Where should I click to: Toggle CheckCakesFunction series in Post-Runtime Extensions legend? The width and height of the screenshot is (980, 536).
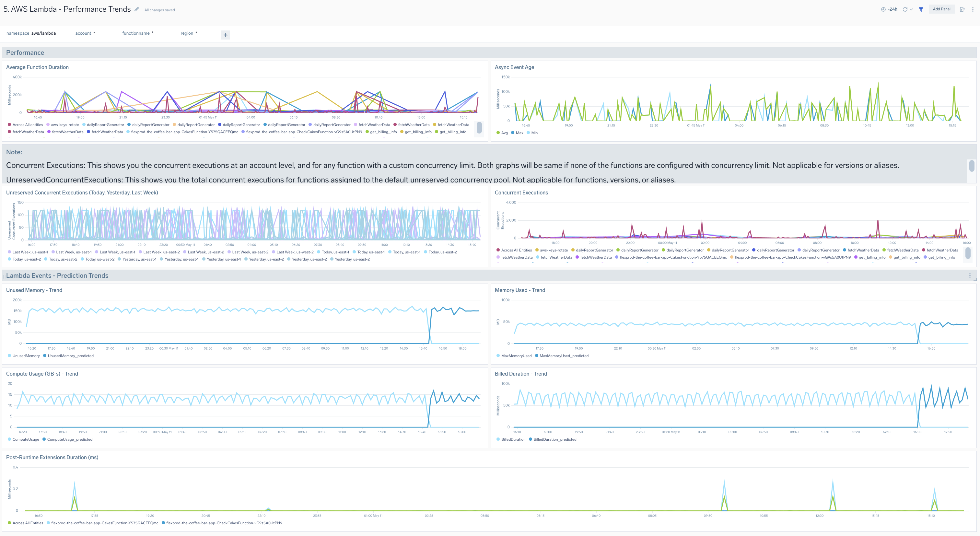pos(222,523)
